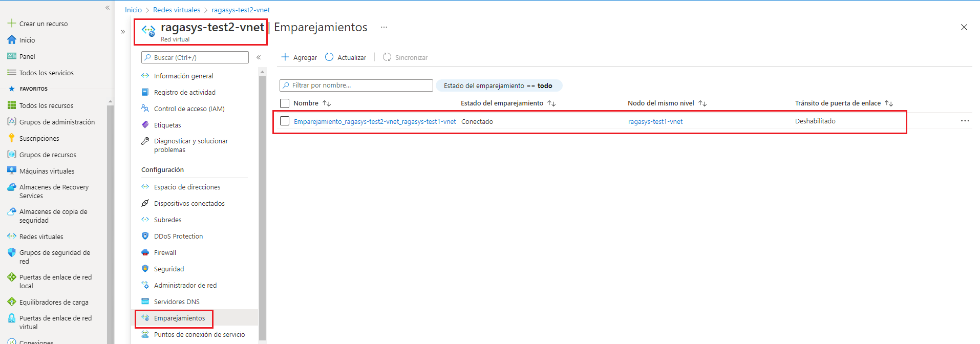980x344 pixels.
Task: Click the Administrador de red icon
Action: [145, 285]
